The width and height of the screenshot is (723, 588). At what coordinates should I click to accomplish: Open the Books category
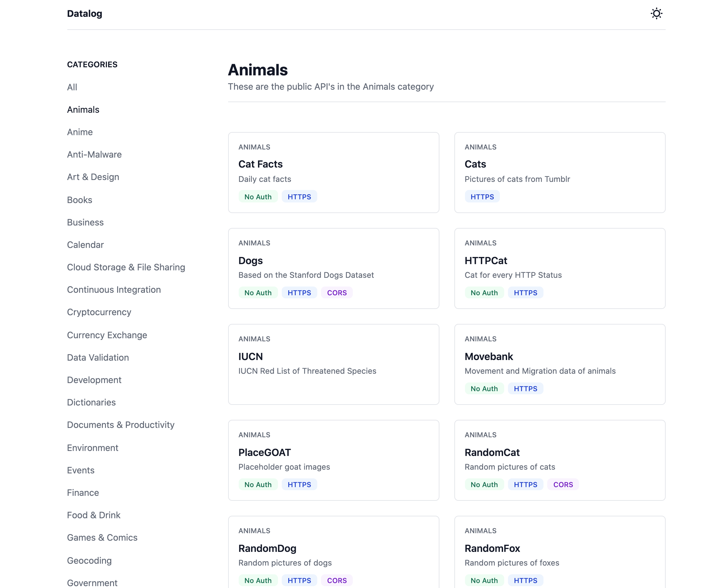coord(79,200)
